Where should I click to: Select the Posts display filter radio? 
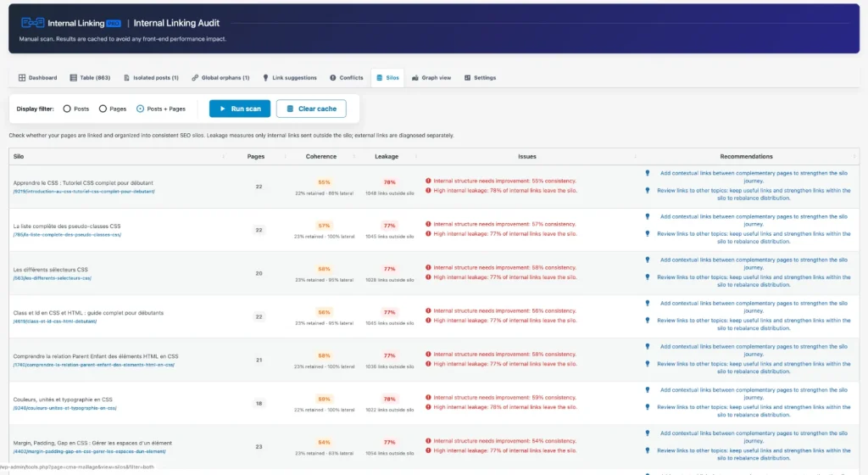pos(67,109)
